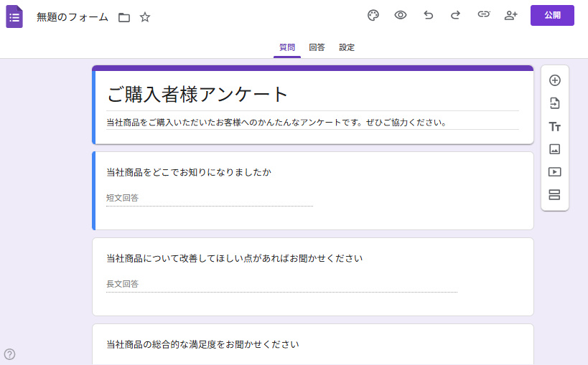The image size is (588, 365).
Task: Insert a video into the form
Action: (554, 172)
